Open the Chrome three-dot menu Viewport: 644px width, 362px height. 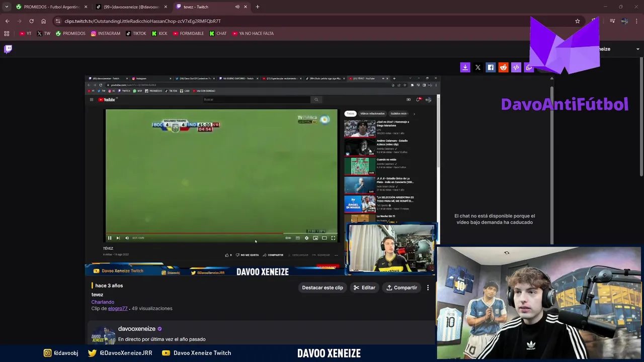637,21
